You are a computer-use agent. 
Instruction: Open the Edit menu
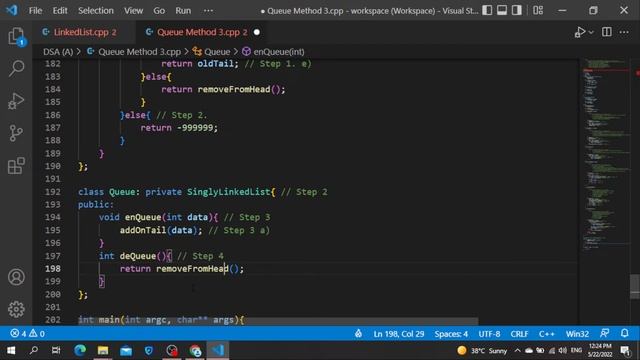[x=60, y=11]
